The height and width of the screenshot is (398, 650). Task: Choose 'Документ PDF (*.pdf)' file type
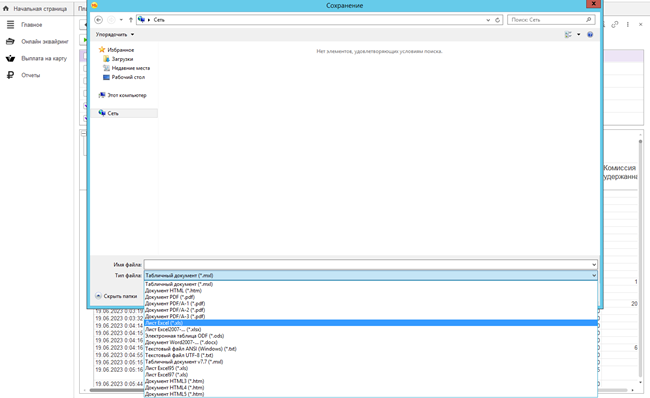pos(371,297)
